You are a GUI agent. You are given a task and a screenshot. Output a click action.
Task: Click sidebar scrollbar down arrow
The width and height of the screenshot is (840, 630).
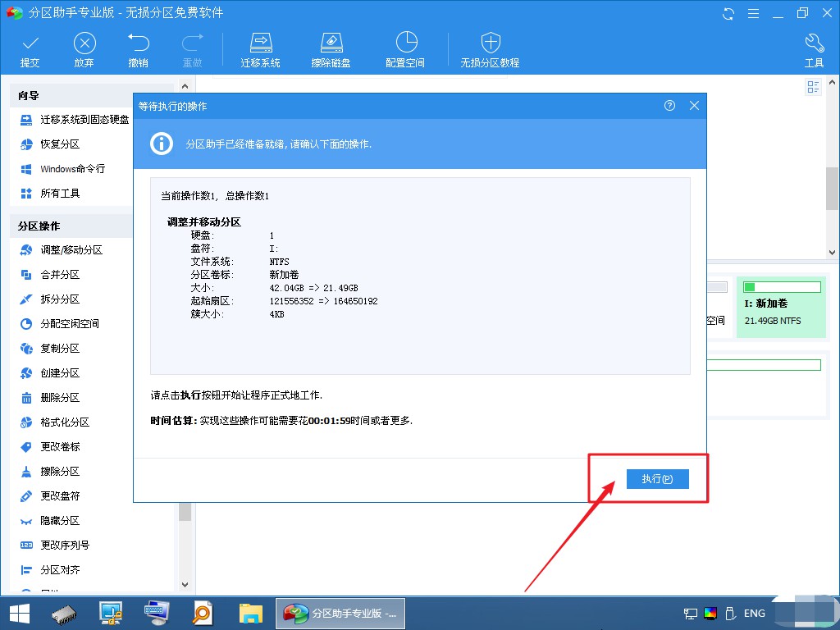pyautogui.click(x=185, y=584)
